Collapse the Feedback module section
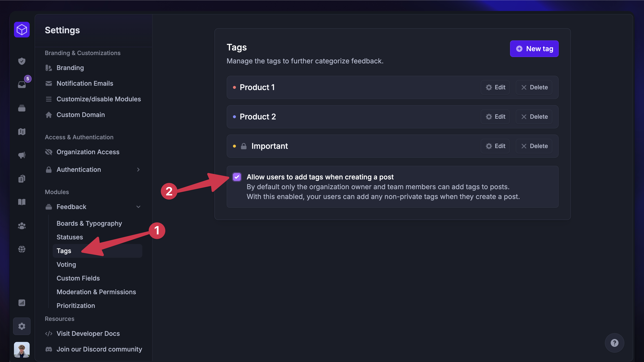644x362 pixels. [138, 207]
